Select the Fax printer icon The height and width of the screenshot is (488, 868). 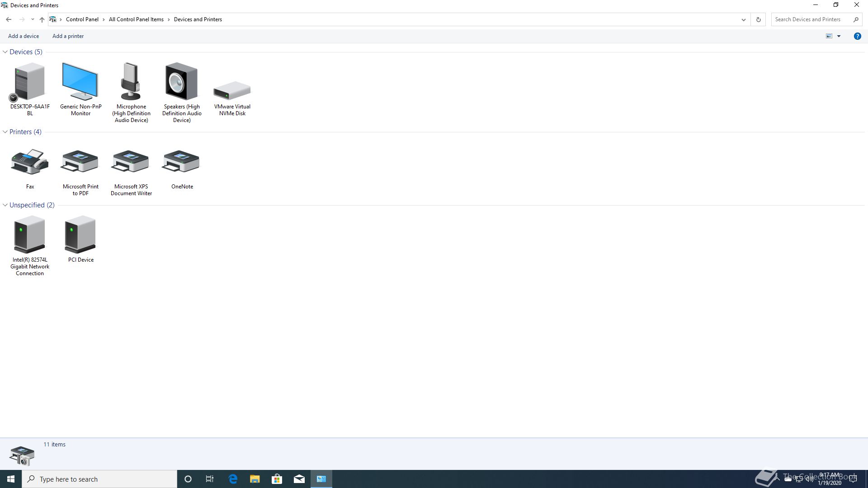[x=30, y=162]
